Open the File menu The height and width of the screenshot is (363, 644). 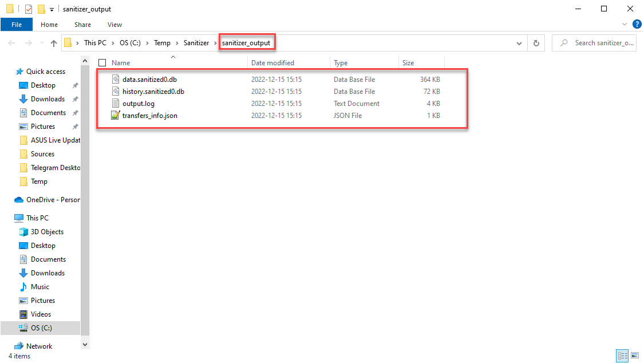point(17,25)
